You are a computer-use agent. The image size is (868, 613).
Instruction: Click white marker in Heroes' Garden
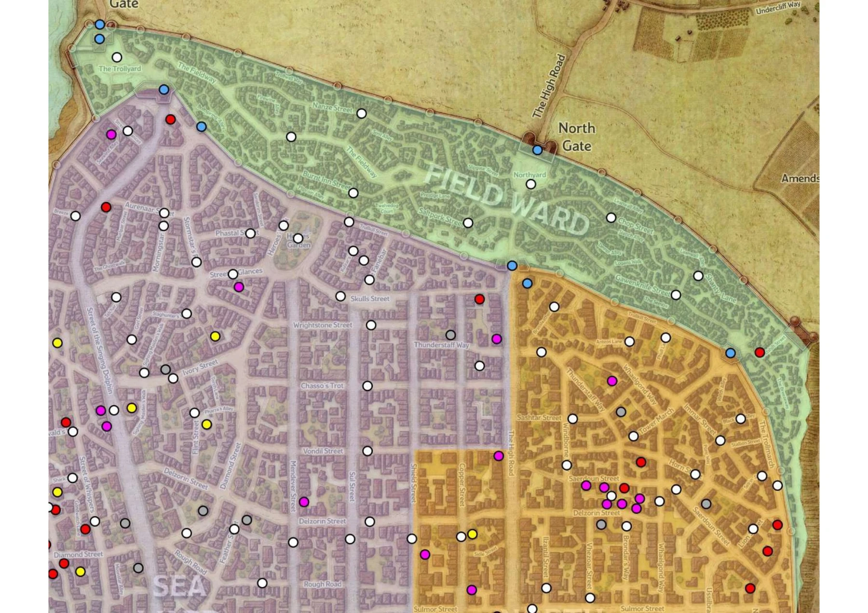(298, 239)
